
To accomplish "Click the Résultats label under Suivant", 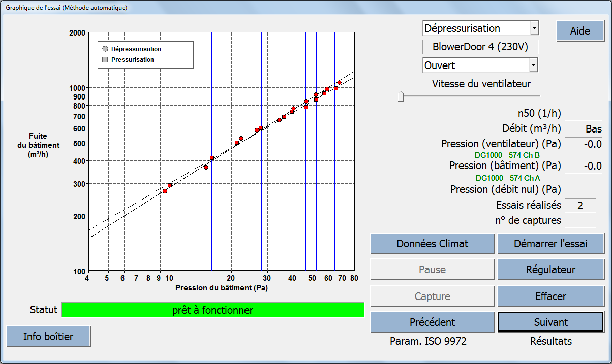I will coord(550,341).
